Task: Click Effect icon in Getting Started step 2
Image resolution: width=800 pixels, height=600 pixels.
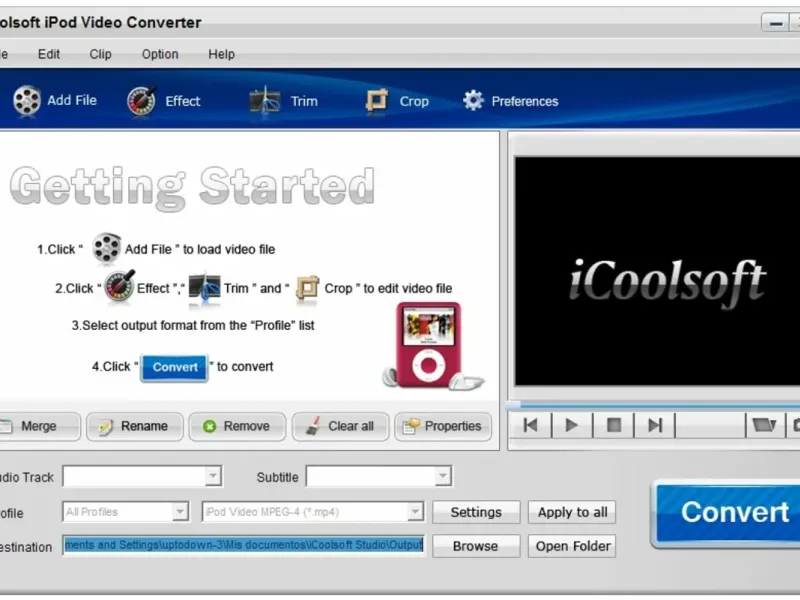Action: pos(119,286)
